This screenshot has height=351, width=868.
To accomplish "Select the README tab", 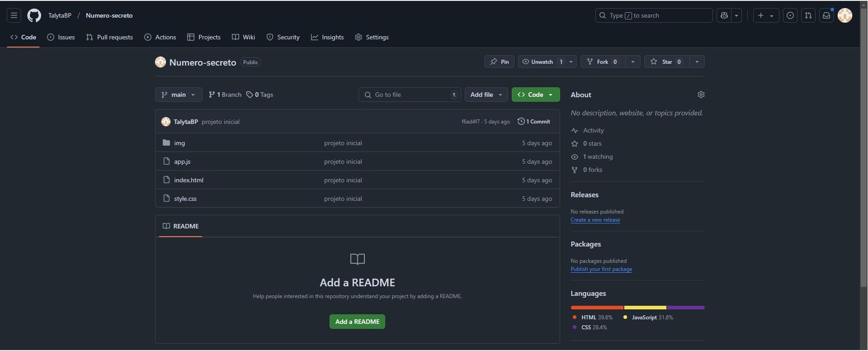I will coord(181,226).
